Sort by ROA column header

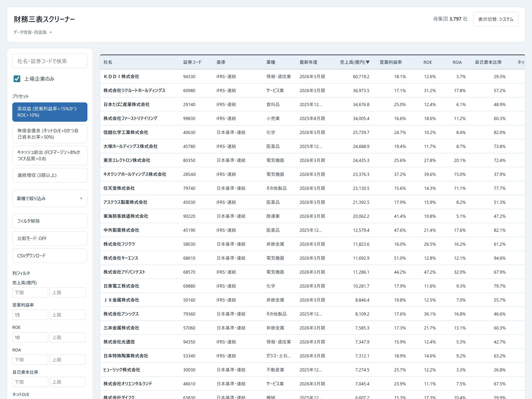[x=457, y=62]
